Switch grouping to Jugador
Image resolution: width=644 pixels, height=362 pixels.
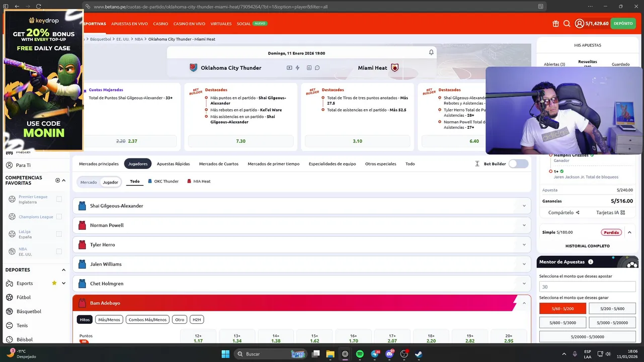(110, 182)
